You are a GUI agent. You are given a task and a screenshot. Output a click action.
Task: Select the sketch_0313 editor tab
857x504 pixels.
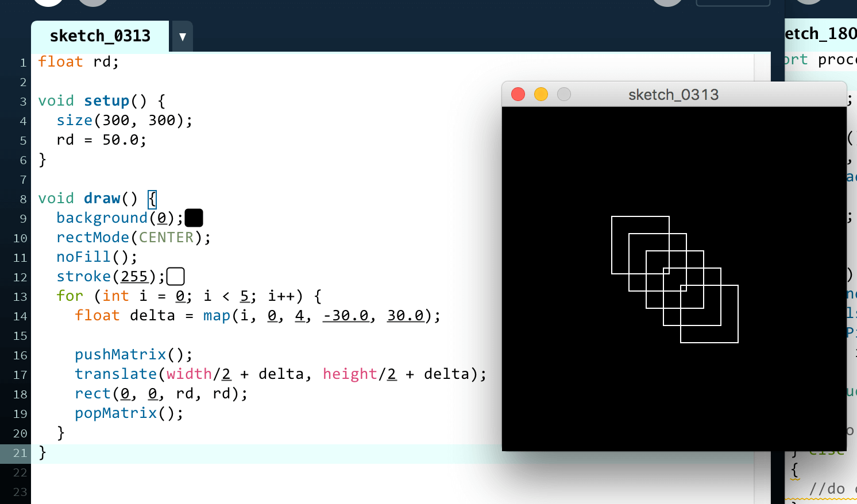(100, 36)
